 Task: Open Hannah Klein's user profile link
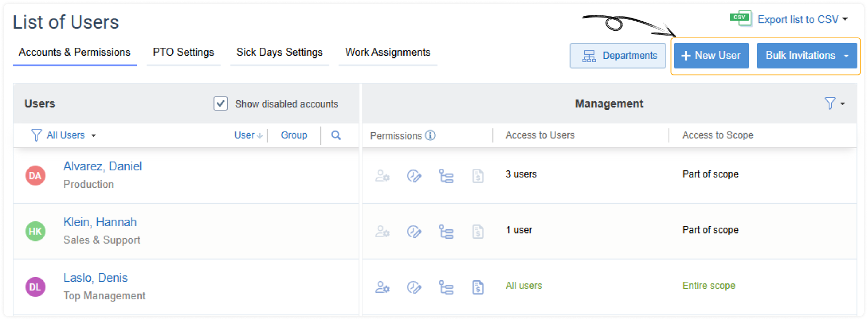coord(100,222)
